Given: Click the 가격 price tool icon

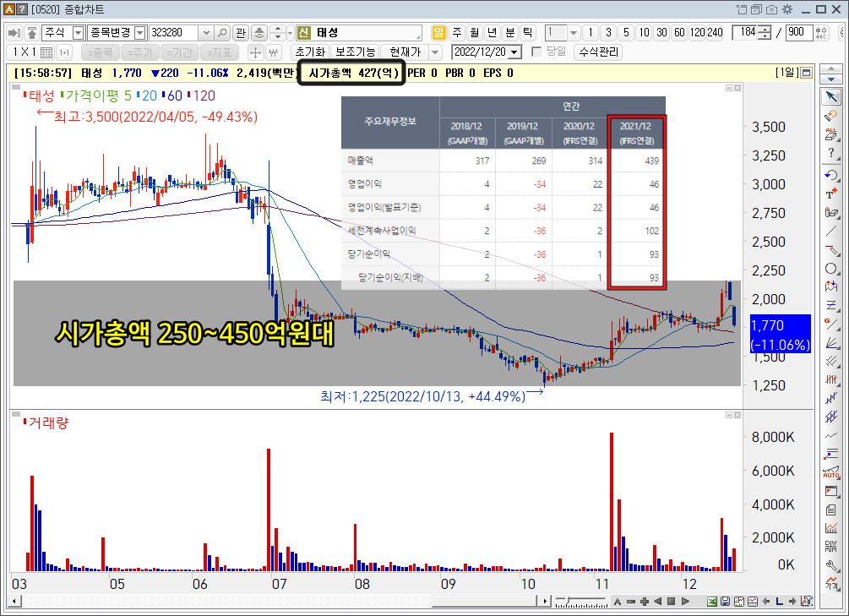Looking at the screenshot, I should point(831,584).
